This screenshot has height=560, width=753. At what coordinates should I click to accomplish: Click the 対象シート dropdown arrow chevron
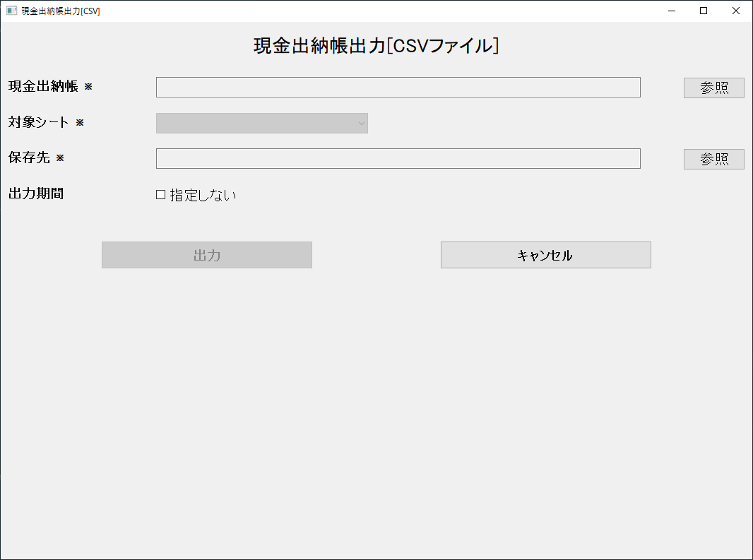click(x=362, y=123)
